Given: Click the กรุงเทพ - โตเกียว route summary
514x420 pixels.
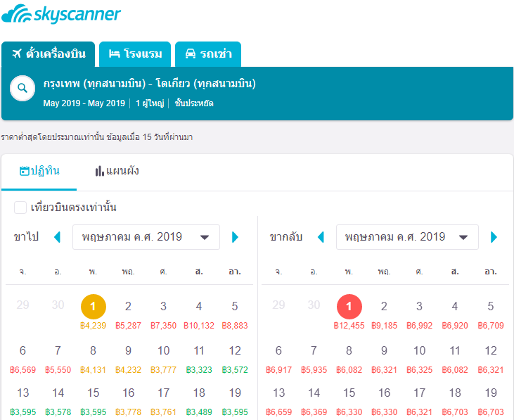Looking at the screenshot, I should click(x=149, y=84).
